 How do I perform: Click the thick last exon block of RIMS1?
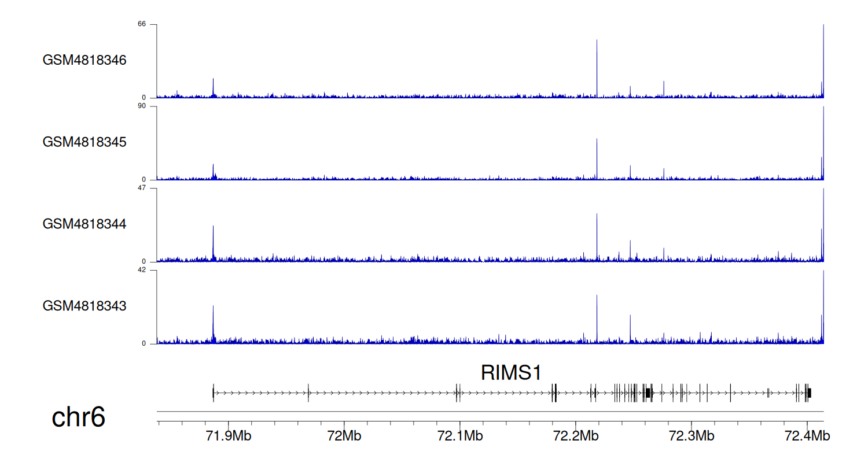tap(809, 393)
